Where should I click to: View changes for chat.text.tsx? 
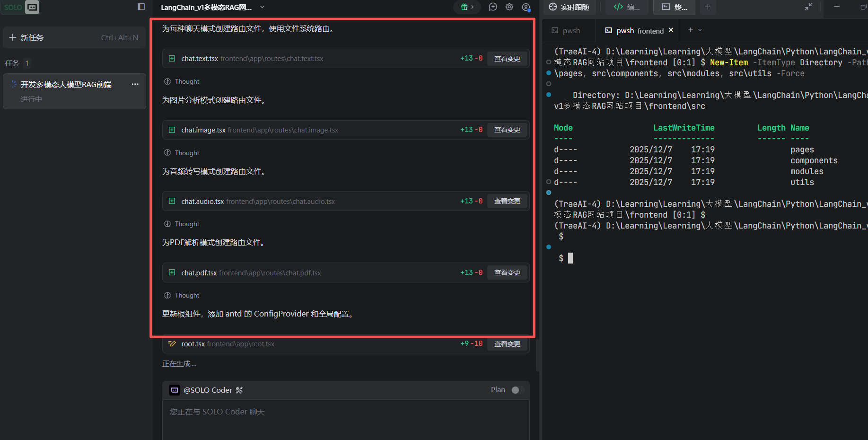click(x=507, y=59)
